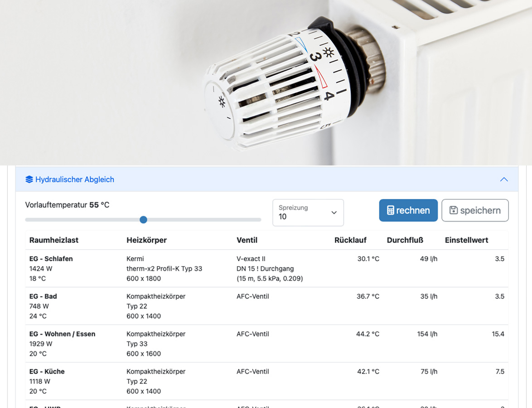Click the calculator icon in rechnen button
532x408 pixels.
tap(390, 210)
